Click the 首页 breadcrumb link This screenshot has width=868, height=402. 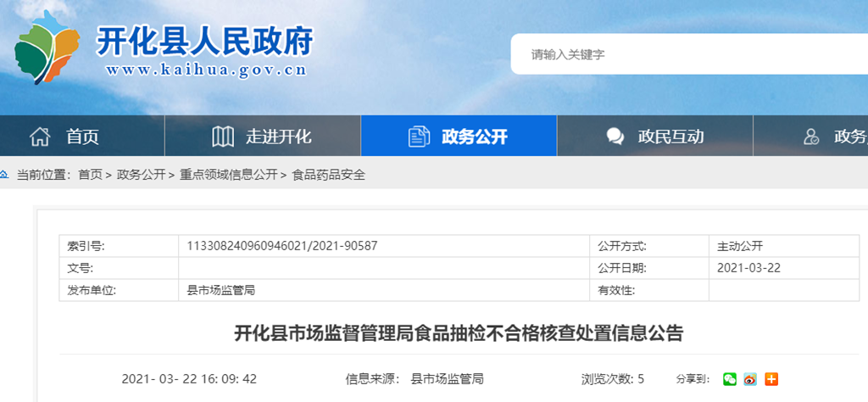90,175
